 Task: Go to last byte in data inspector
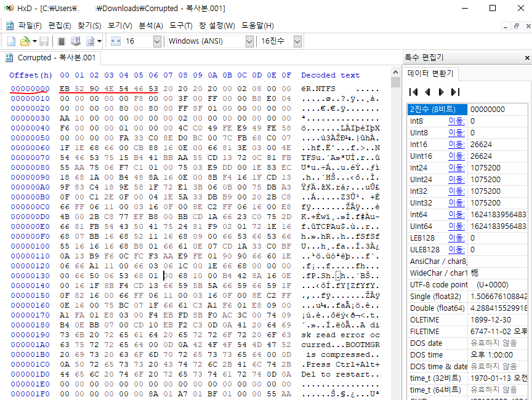pyautogui.click(x=455, y=92)
